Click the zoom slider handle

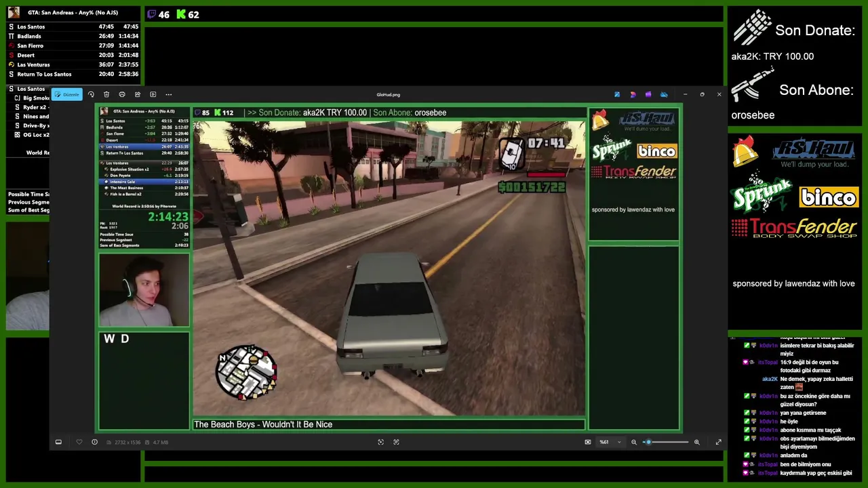coord(648,442)
